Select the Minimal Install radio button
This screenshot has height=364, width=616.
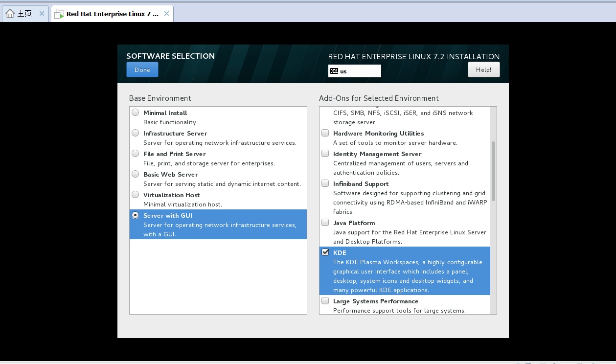(136, 113)
